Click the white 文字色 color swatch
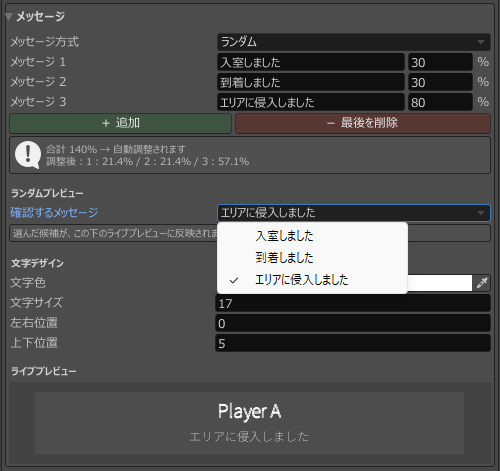 click(x=439, y=283)
